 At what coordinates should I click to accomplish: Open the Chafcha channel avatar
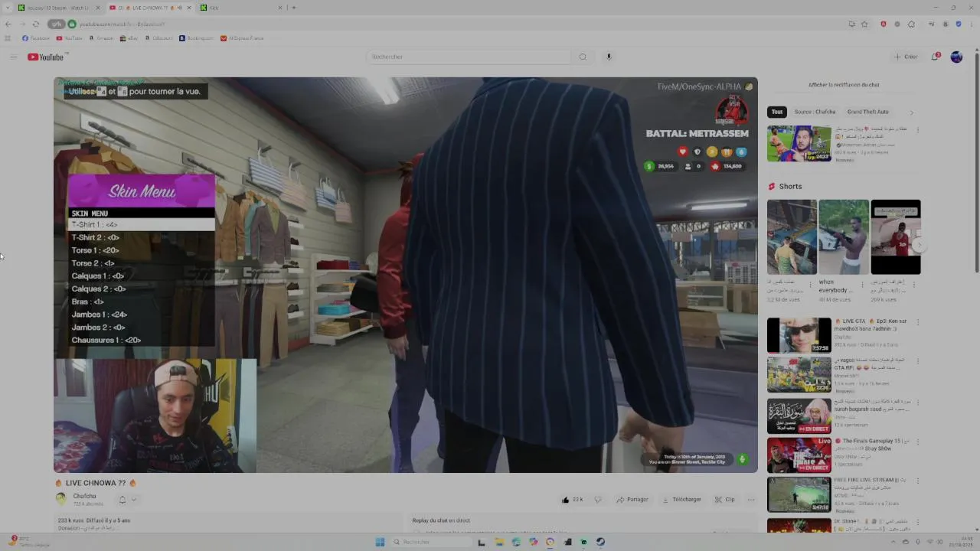click(x=61, y=499)
